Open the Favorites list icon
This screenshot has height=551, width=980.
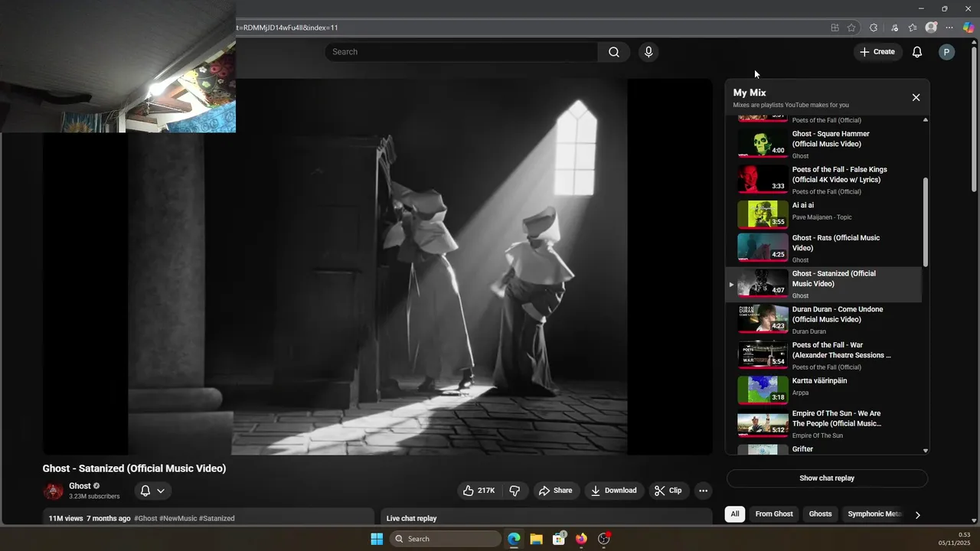[913, 28]
